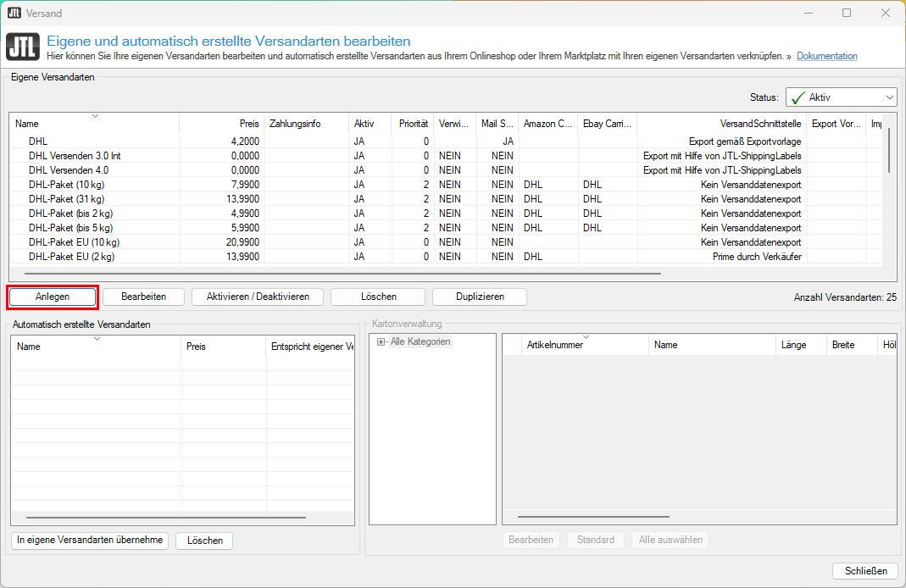Click Name column header in Kartonverwaltung table

(712, 345)
